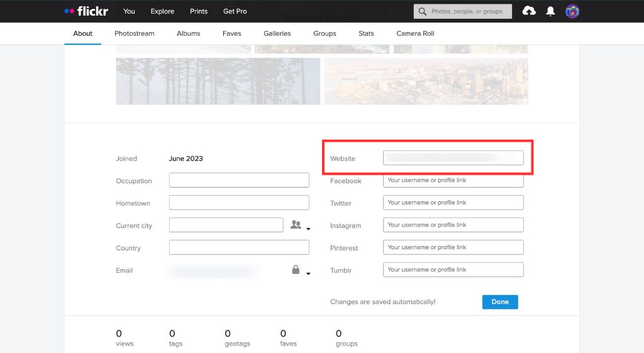
Task: Go to the Camera Roll tab
Action: click(415, 33)
